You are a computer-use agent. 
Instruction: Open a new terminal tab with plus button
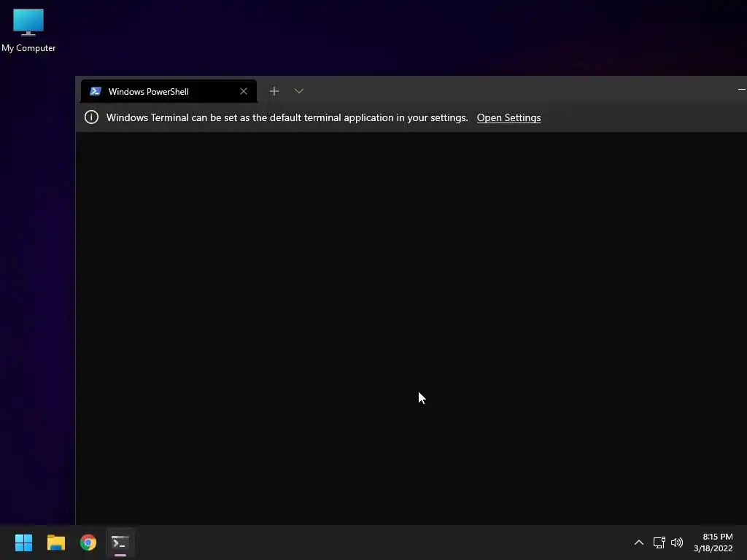(274, 91)
